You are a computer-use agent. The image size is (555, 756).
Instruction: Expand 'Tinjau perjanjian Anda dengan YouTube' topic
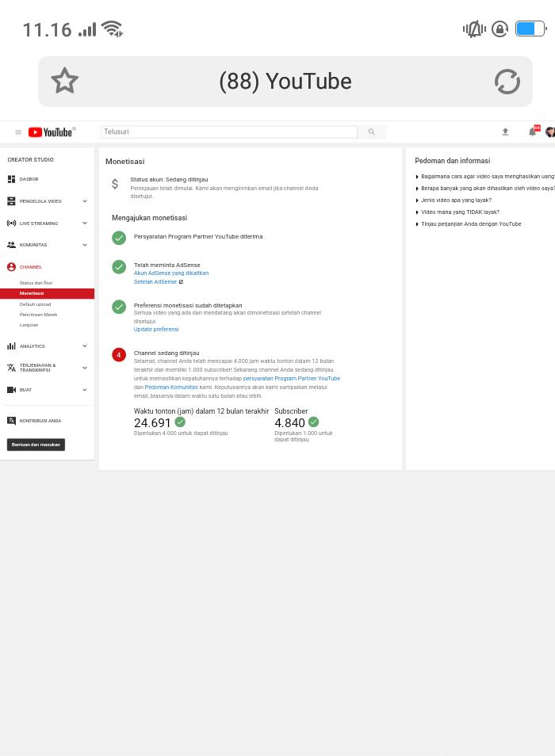pos(469,224)
